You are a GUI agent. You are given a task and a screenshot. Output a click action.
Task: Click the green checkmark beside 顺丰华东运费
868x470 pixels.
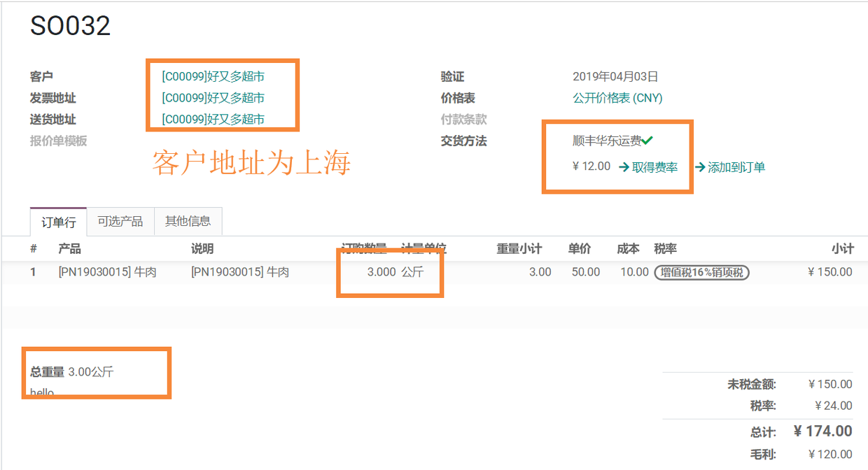[x=647, y=141]
